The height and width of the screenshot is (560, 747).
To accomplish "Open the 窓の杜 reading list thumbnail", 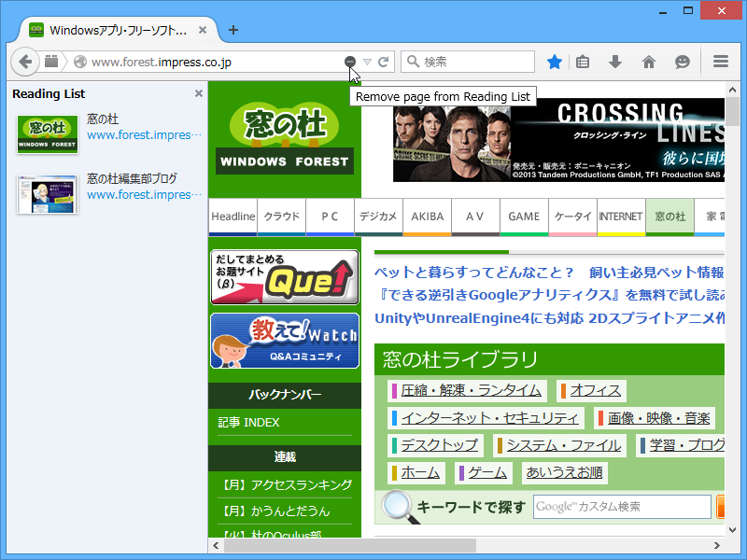I will (x=47, y=133).
